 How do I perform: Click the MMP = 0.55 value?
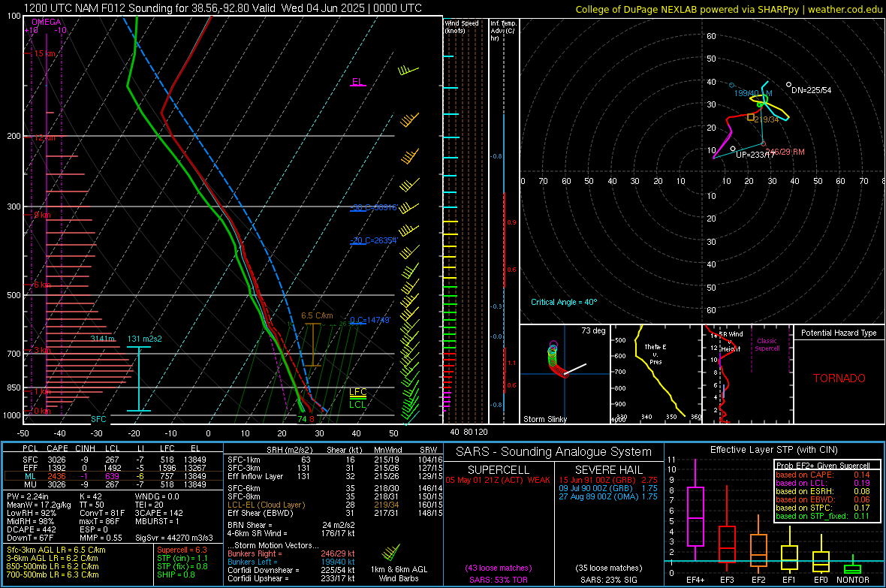[x=101, y=538]
